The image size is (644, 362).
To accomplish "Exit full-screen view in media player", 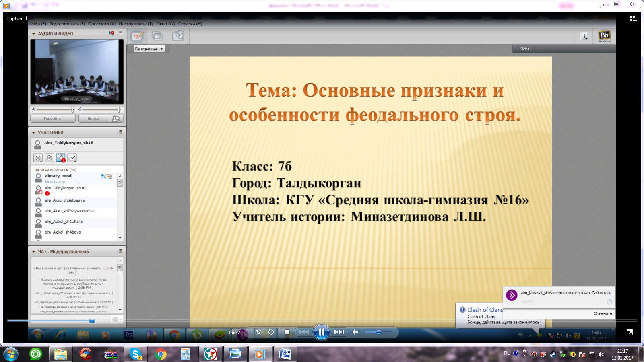I will pos(630,332).
